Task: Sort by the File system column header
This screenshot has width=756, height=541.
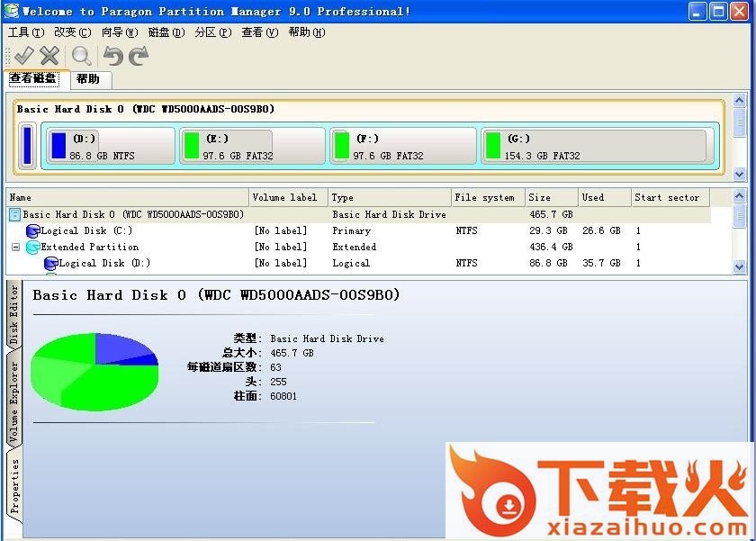Action: 488,198
